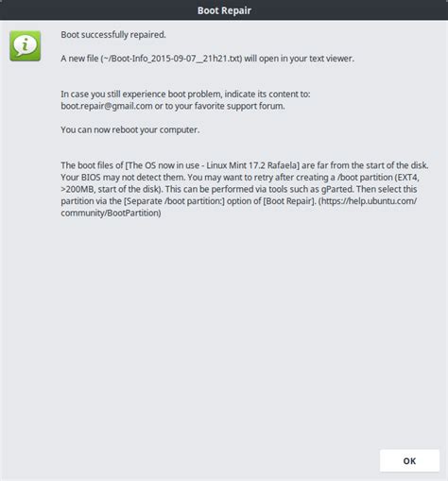The width and height of the screenshot is (448, 481).
Task: Click the 'Linux Mint 17.2 Rafaela' text
Action: 251,165
